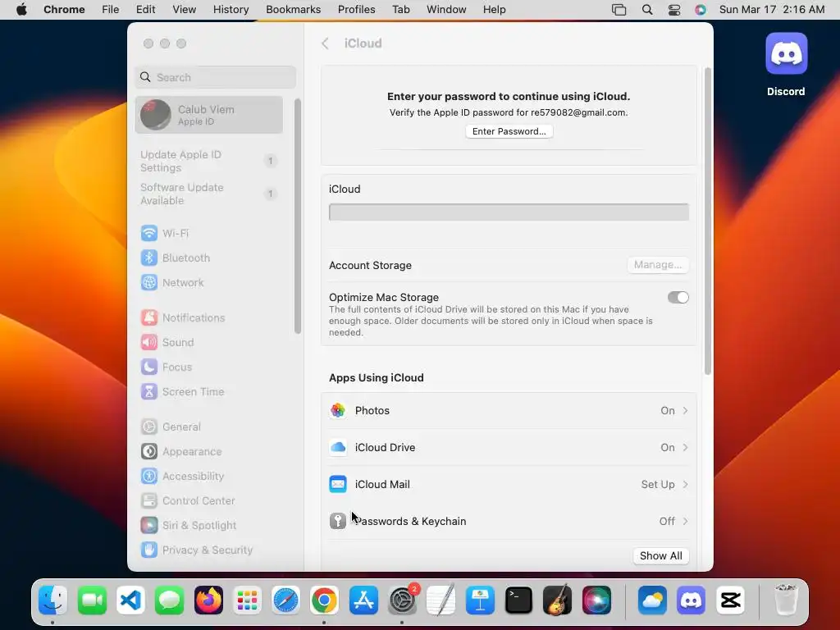Open Launchpad from the dock
840x630 pixels.
click(x=247, y=600)
